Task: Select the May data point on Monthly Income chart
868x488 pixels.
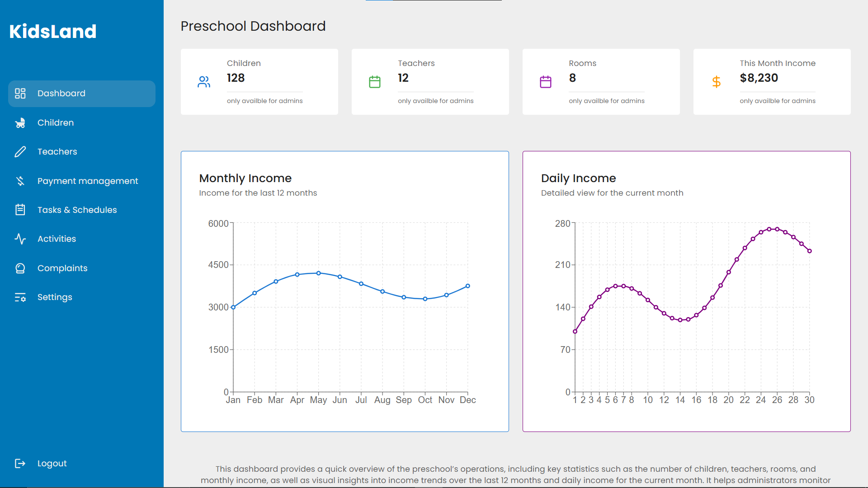Action: click(x=319, y=273)
